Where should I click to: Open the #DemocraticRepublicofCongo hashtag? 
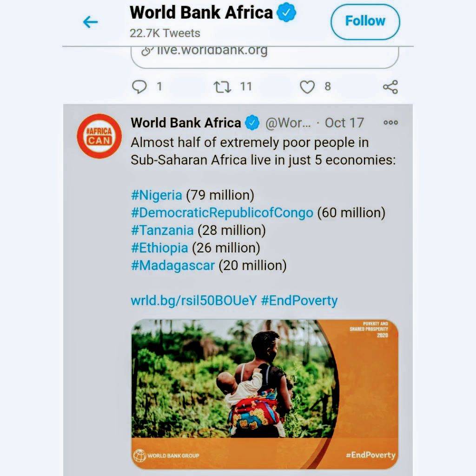point(222,213)
